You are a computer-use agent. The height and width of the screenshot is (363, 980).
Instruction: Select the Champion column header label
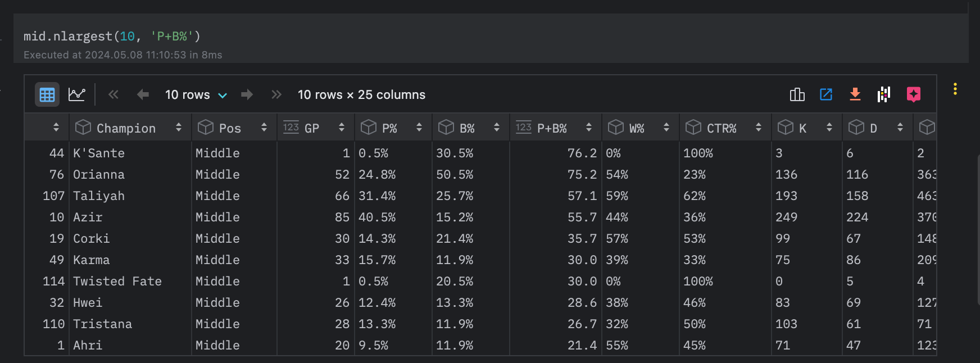click(126, 129)
